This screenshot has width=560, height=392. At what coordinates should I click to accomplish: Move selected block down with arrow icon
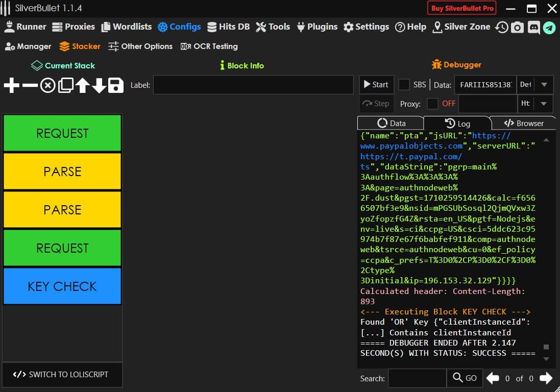click(x=99, y=85)
